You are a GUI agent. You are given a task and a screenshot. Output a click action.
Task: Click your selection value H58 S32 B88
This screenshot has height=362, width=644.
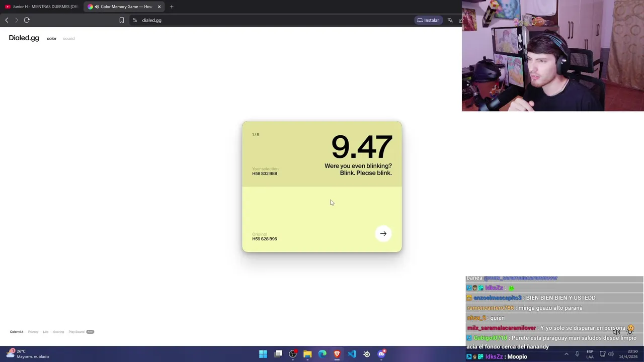(x=265, y=173)
